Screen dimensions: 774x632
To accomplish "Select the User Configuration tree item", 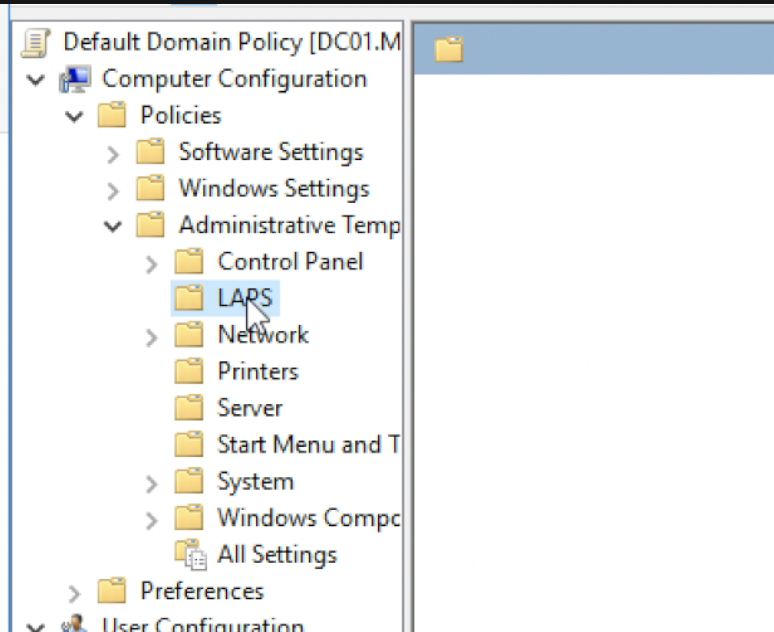I will point(202,626).
